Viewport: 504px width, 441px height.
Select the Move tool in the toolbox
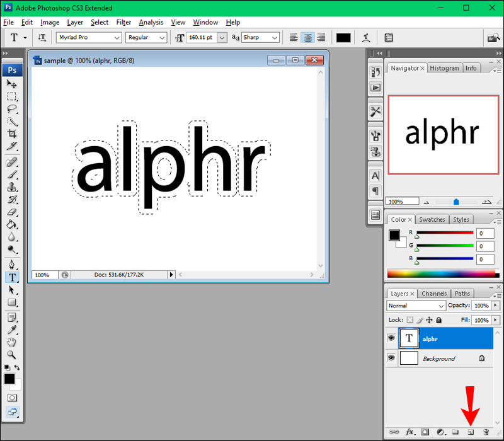click(12, 83)
